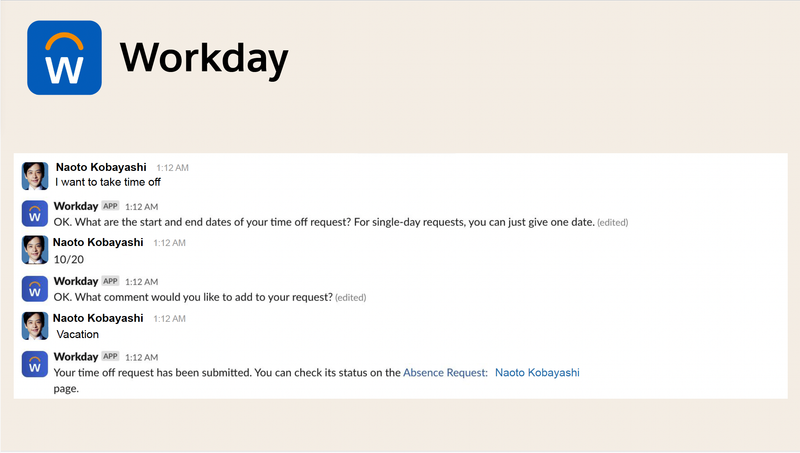
Task: Click the large Workday title text
Action: pyautogui.click(x=204, y=59)
